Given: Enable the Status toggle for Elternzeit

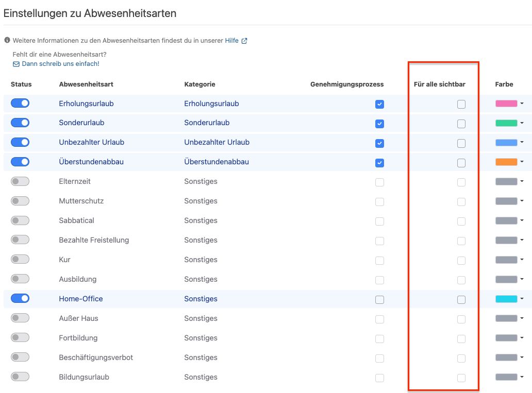Looking at the screenshot, I should tap(20, 181).
